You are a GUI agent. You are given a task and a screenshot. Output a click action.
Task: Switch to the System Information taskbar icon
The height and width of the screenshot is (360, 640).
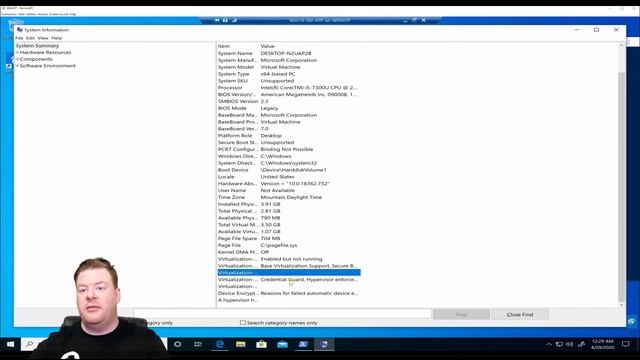tap(324, 344)
